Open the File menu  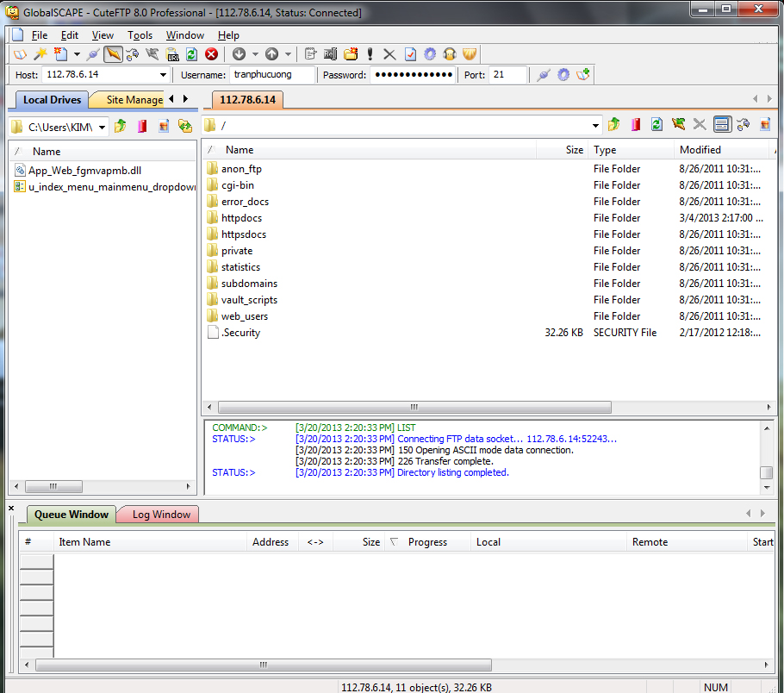pyautogui.click(x=40, y=35)
